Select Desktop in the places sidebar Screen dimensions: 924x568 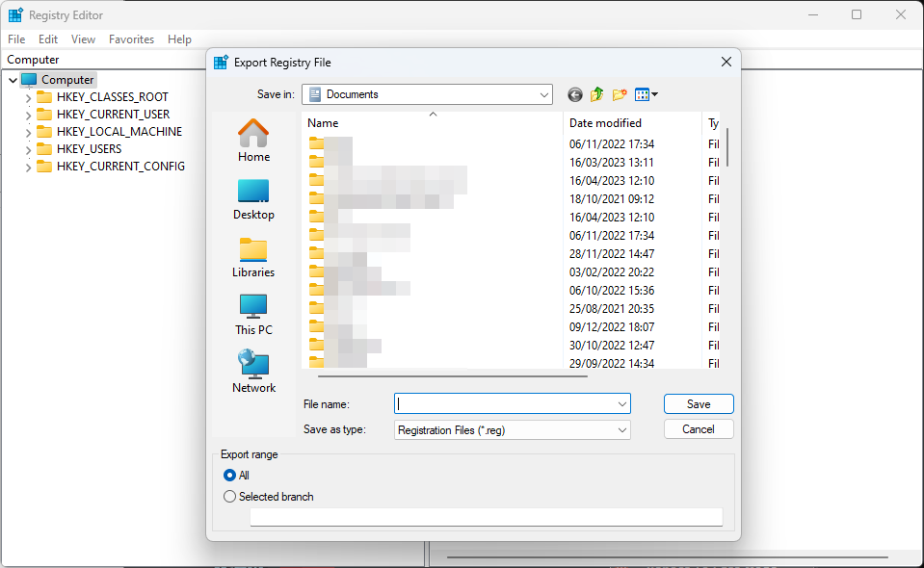[253, 198]
